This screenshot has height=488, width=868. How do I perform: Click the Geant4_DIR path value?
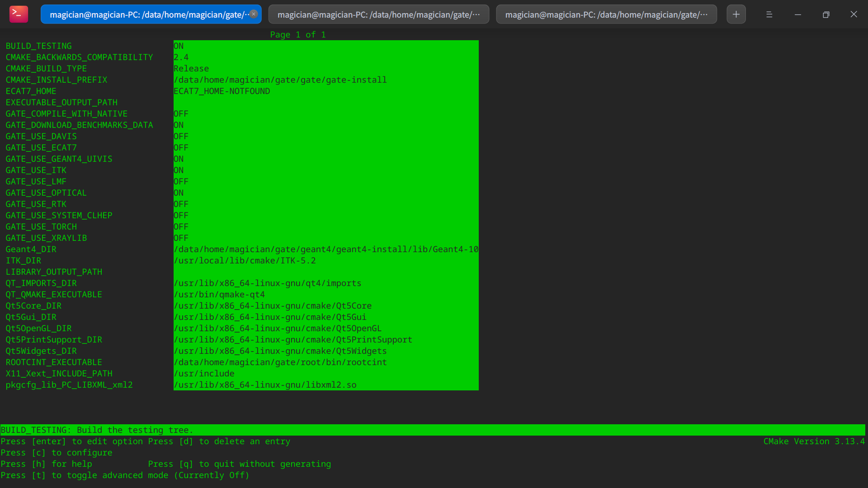(x=326, y=249)
